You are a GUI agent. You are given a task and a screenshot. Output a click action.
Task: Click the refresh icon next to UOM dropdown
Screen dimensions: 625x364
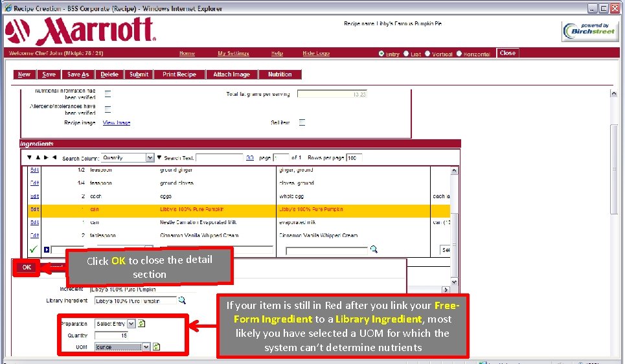point(156,347)
